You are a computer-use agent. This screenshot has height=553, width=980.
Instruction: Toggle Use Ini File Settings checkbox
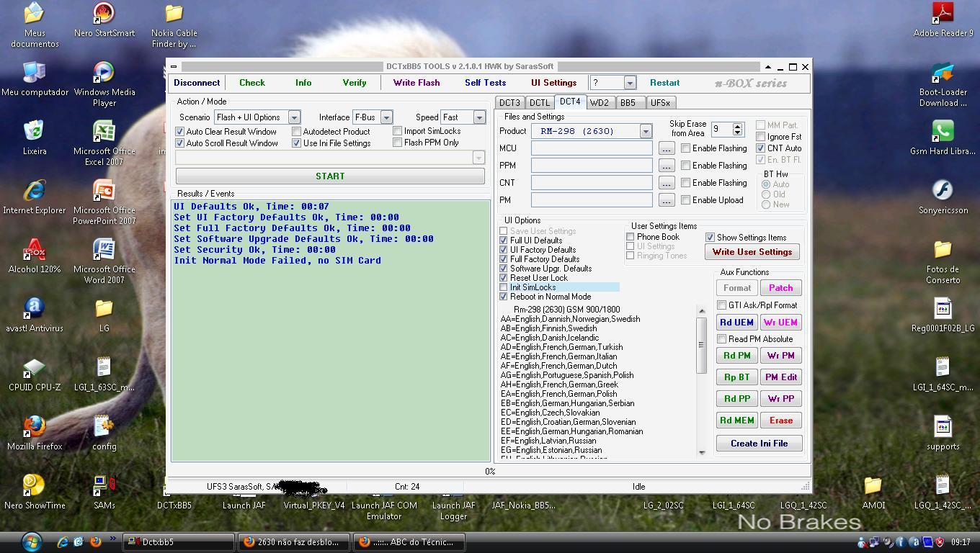(x=296, y=143)
